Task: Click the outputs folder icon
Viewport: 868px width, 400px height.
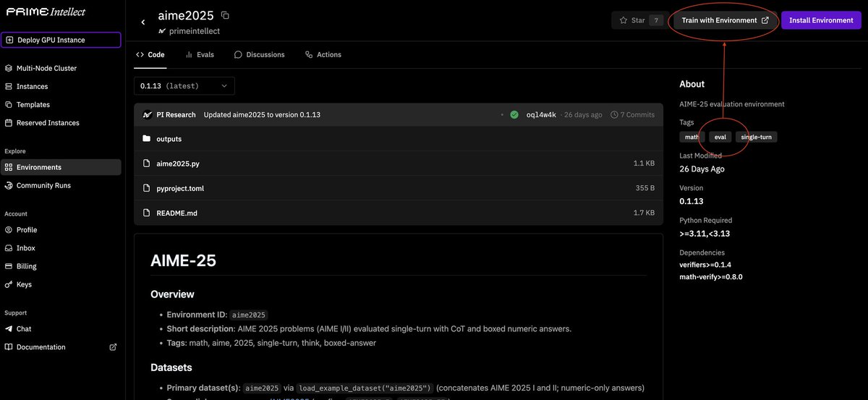Action: [x=147, y=139]
